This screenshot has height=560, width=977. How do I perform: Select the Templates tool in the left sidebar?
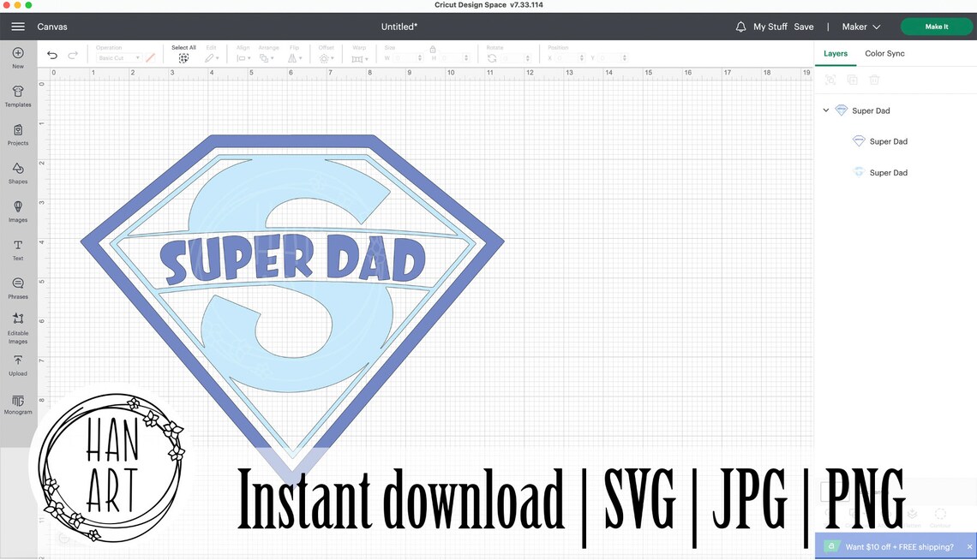point(17,94)
